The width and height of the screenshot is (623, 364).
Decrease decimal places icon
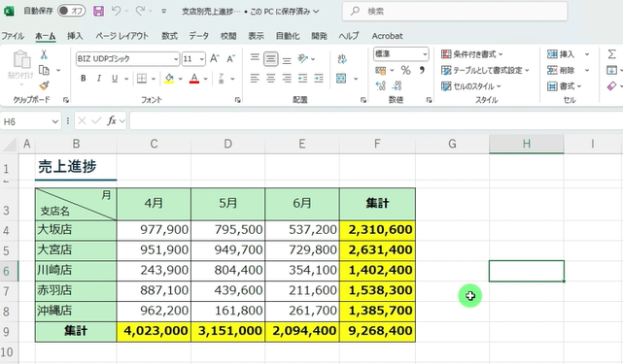397,85
